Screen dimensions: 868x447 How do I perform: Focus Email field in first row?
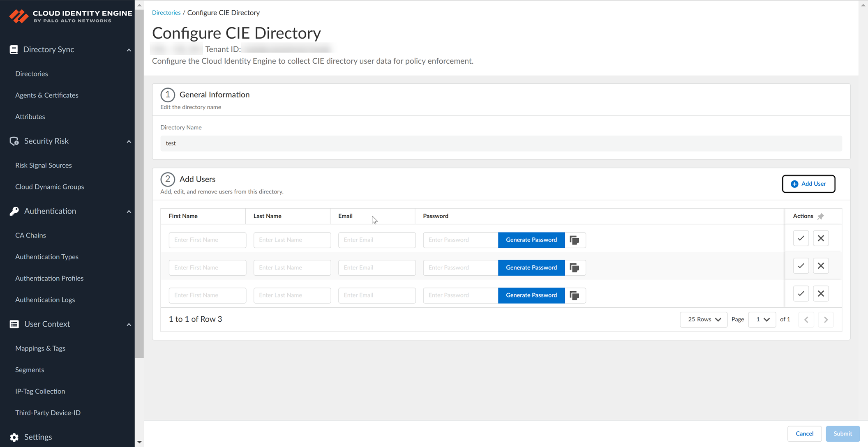377,240
